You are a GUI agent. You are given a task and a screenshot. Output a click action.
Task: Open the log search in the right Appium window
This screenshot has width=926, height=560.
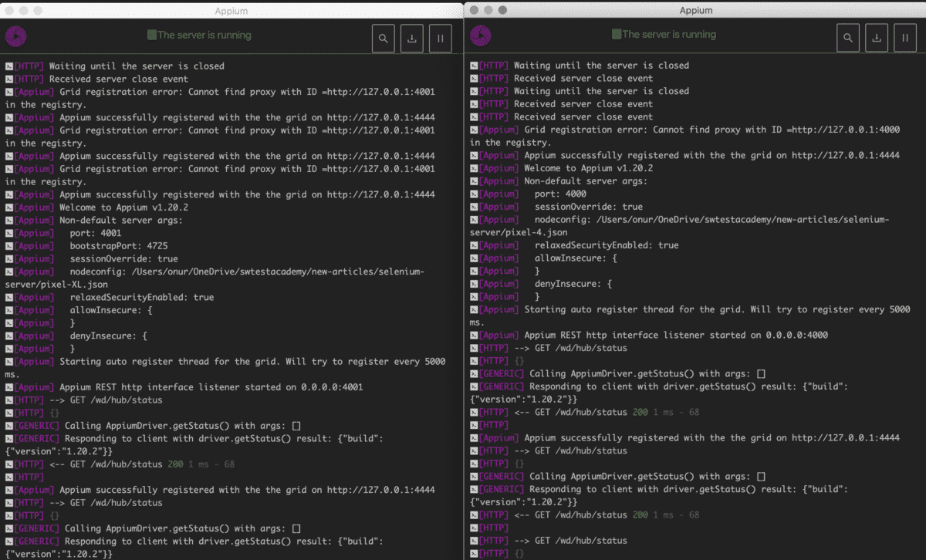click(x=847, y=37)
